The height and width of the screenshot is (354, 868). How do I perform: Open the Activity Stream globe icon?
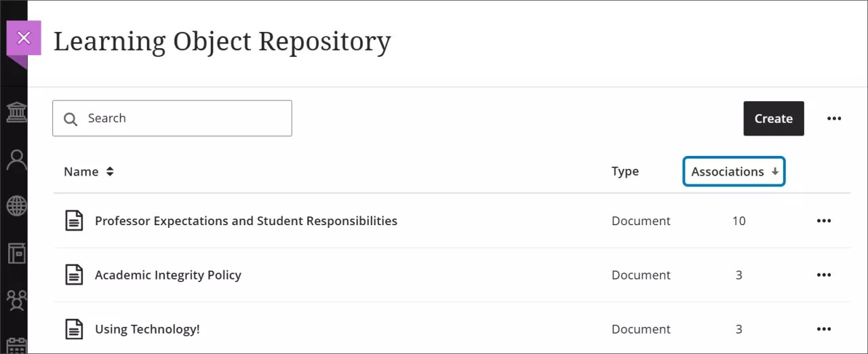[16, 206]
